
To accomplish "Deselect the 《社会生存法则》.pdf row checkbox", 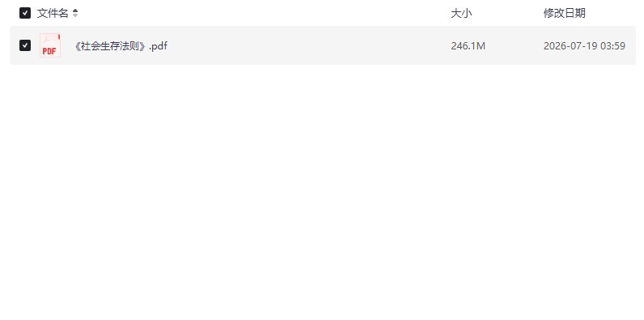I will 25,45.
